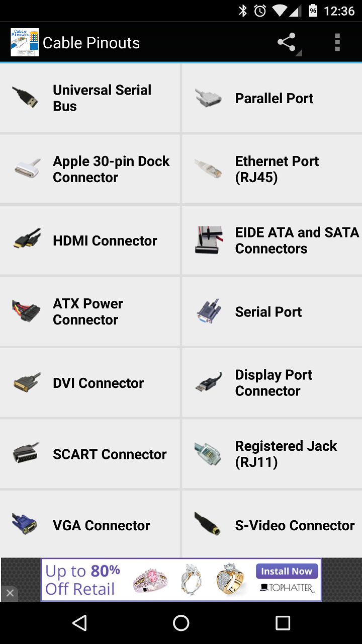Tap Install Now in the advertisement

[287, 571]
